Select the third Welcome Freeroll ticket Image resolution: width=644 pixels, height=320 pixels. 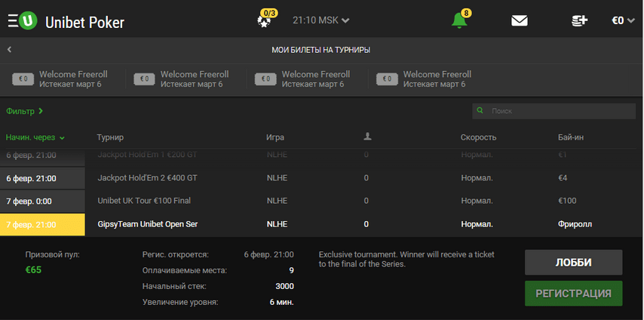point(302,79)
